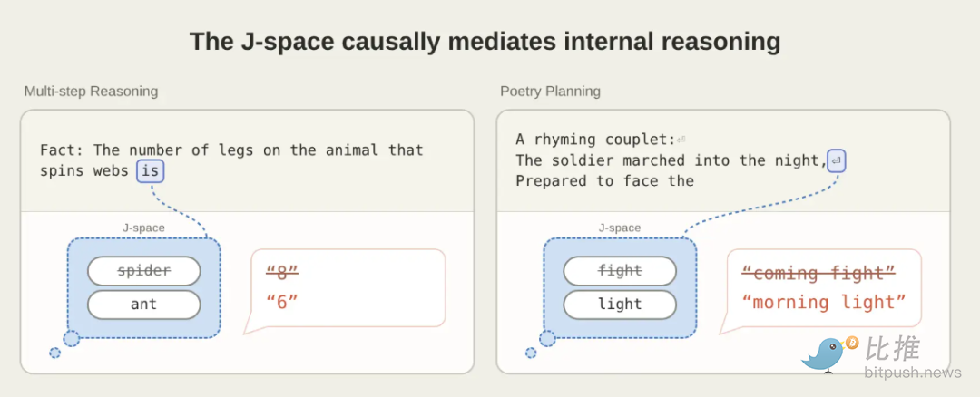Click the 'Multi-step Reasoning' section label
Image resolution: width=980 pixels, height=397 pixels.
pyautogui.click(x=92, y=92)
